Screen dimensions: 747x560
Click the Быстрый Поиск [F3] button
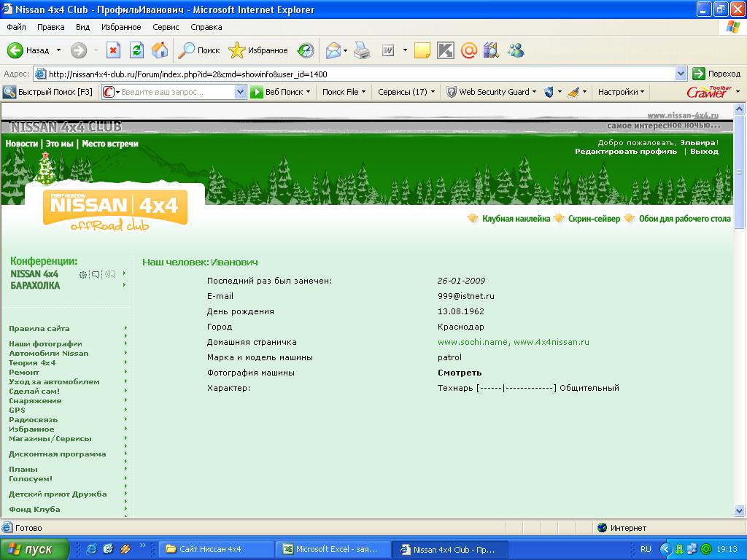(x=48, y=92)
